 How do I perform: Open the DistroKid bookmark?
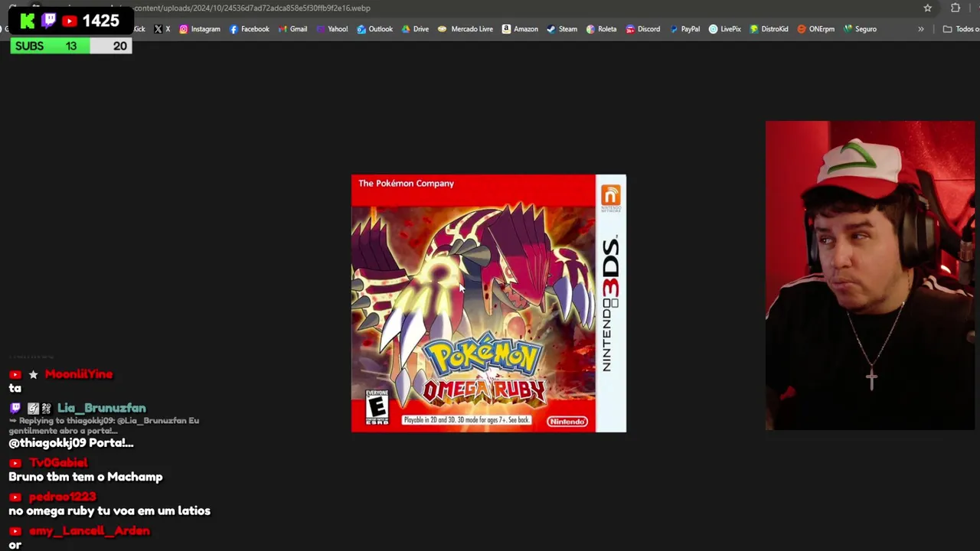coord(769,29)
